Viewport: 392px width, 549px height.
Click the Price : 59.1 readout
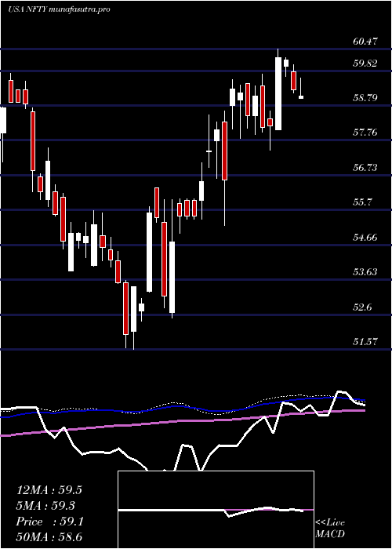pyautogui.click(x=49, y=522)
